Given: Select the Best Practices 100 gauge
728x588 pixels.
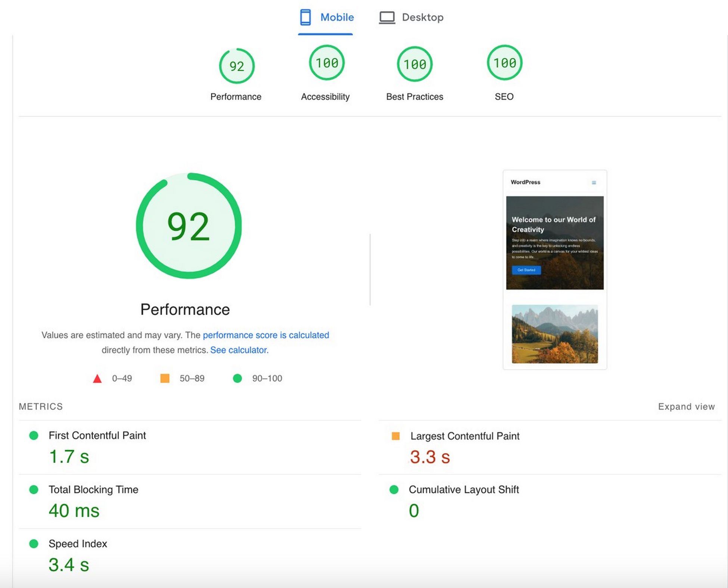Looking at the screenshot, I should coord(414,64).
